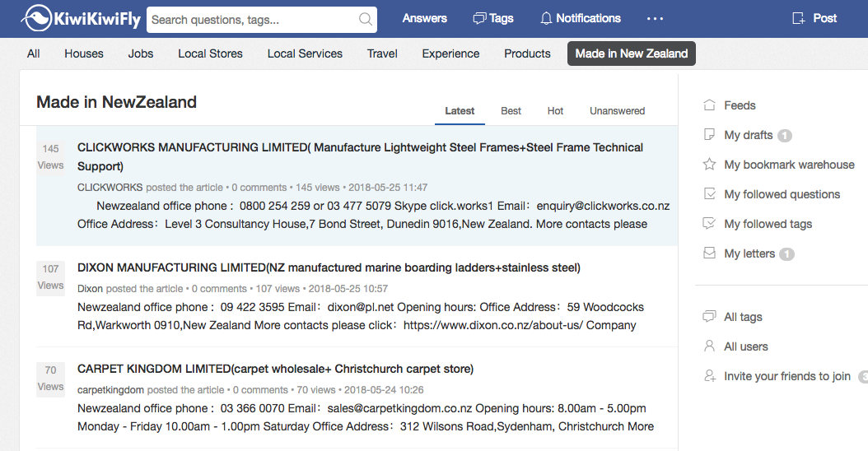The image size is (868, 451).
Task: Click the Invite friends person-plus icon
Action: tap(710, 376)
